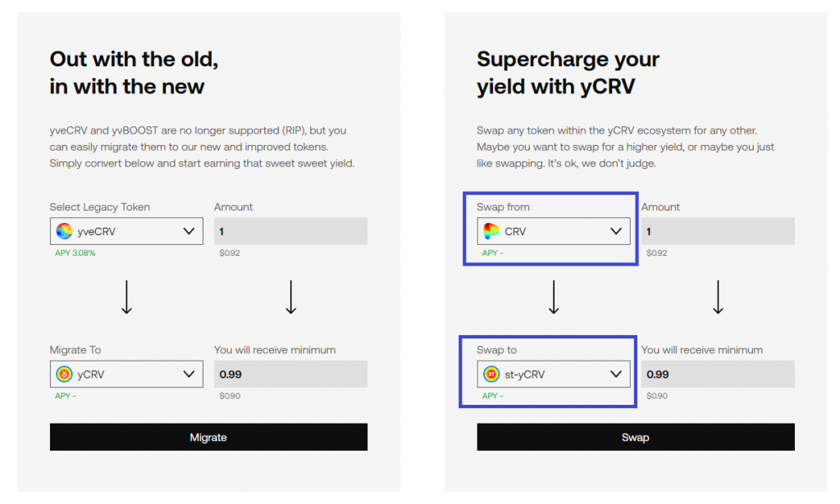Click the CRV token icon in Swap from

[491, 231]
